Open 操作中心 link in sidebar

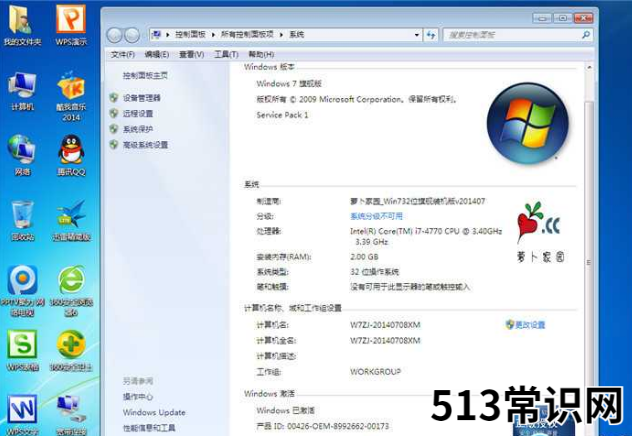(138, 397)
